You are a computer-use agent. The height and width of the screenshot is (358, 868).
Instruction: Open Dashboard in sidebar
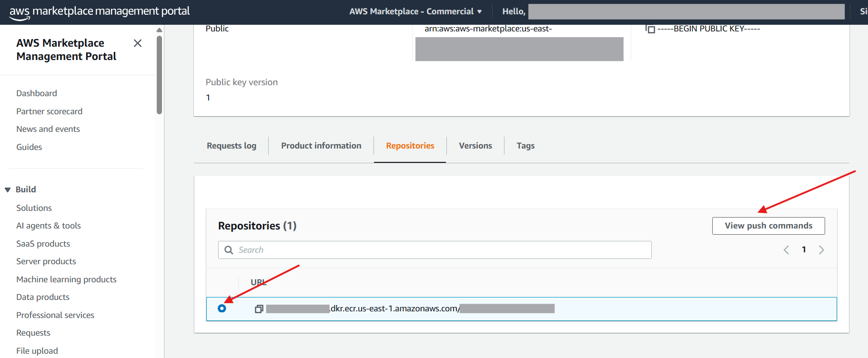pyautogui.click(x=37, y=93)
